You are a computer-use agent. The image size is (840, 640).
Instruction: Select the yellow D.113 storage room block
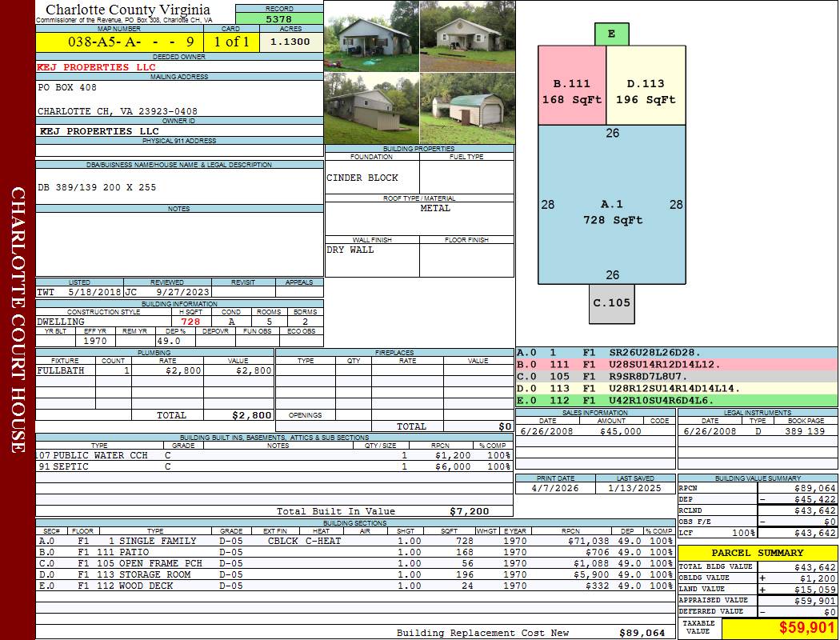[646, 86]
